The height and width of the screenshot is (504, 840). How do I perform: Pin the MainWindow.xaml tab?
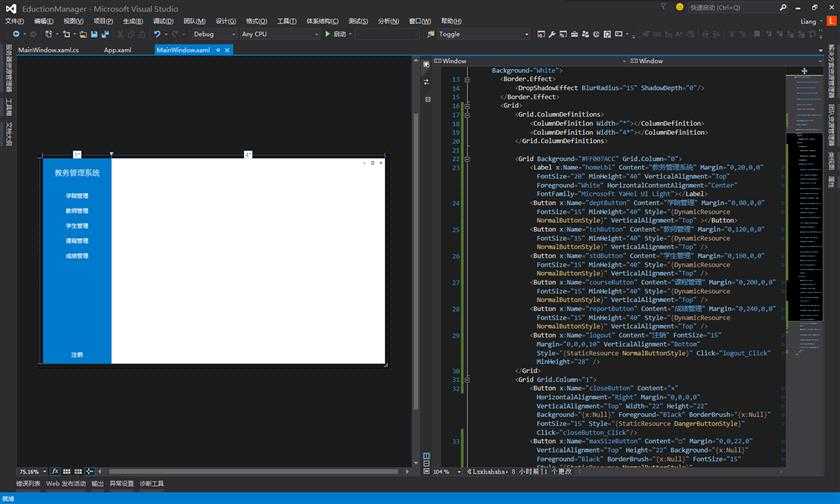pyautogui.click(x=218, y=50)
